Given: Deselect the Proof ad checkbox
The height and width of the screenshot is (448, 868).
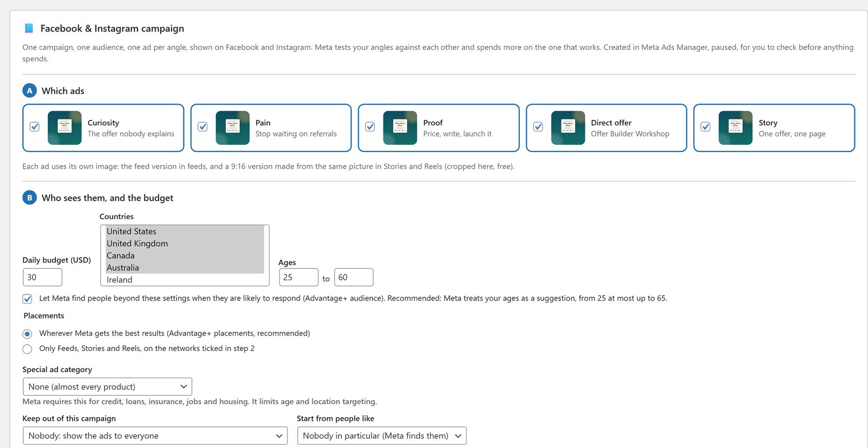Looking at the screenshot, I should click(x=370, y=126).
